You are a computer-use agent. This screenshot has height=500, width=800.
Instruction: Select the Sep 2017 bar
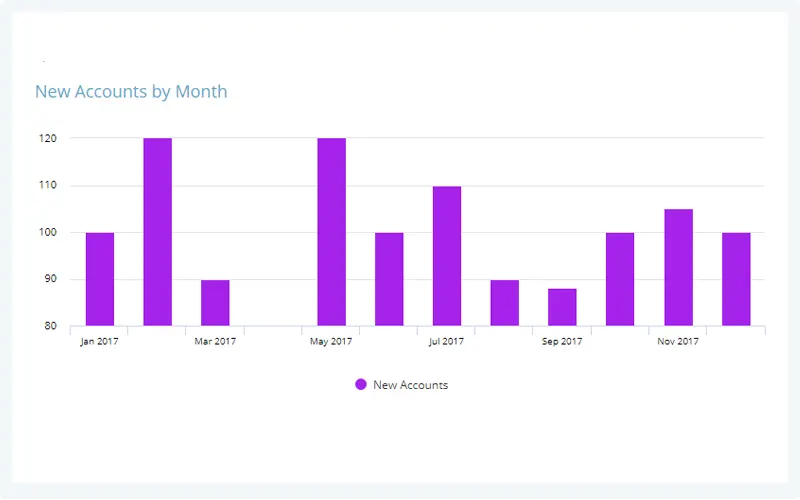point(562,307)
